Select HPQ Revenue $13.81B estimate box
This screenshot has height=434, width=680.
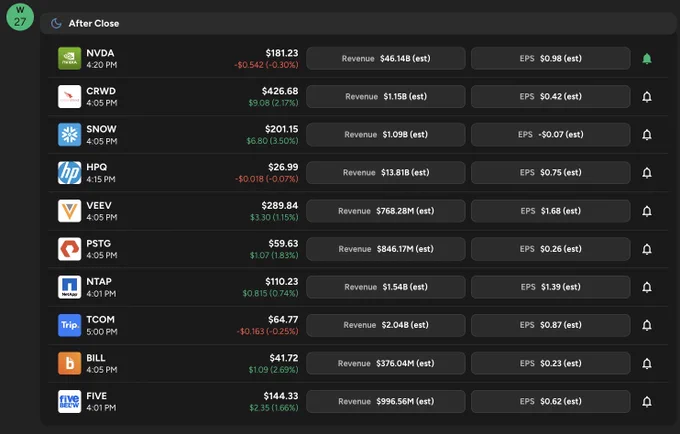click(x=386, y=173)
